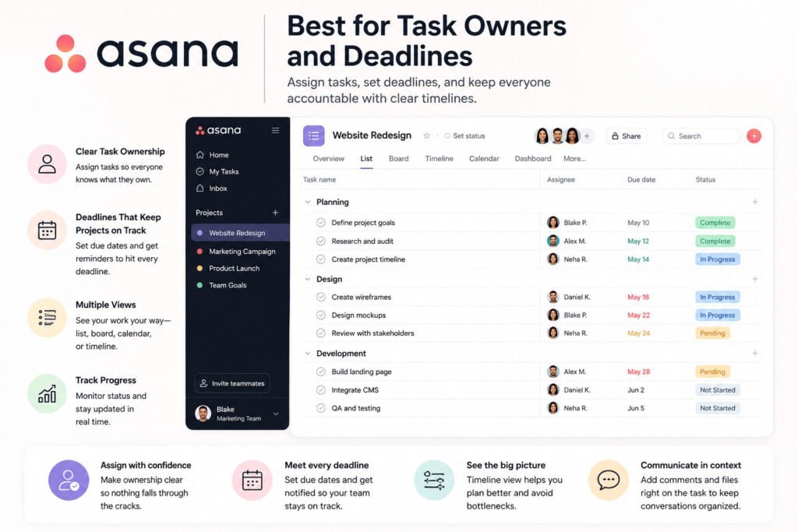Mark Build landing page complete
The width and height of the screenshot is (798, 532).
click(x=320, y=372)
